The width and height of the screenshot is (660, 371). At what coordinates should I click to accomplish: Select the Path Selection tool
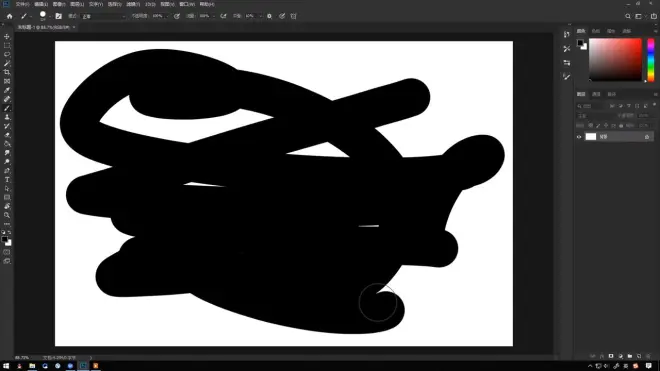pos(7,189)
